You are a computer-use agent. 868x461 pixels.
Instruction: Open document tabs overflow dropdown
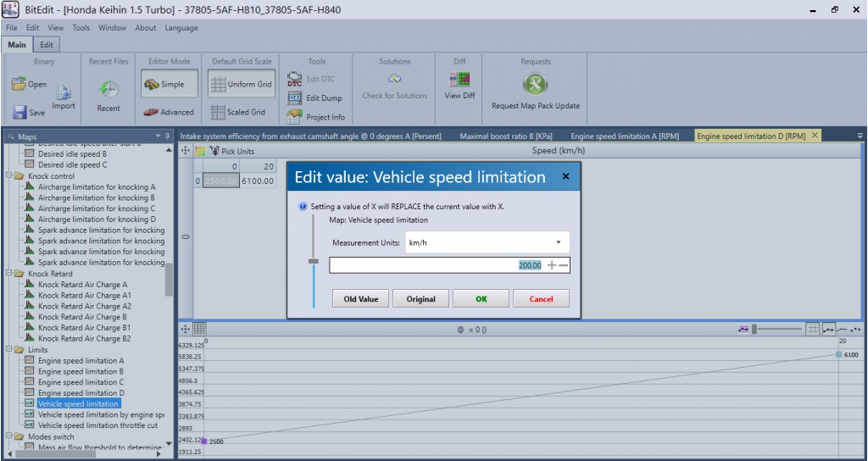[x=860, y=136]
